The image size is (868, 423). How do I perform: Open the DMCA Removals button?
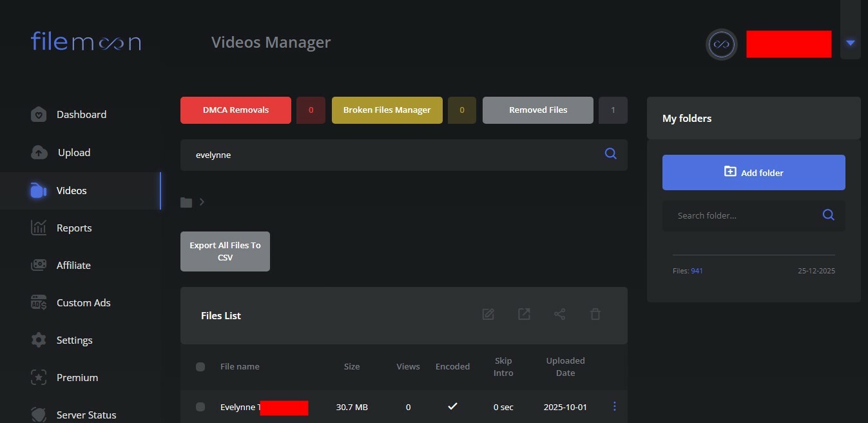236,110
